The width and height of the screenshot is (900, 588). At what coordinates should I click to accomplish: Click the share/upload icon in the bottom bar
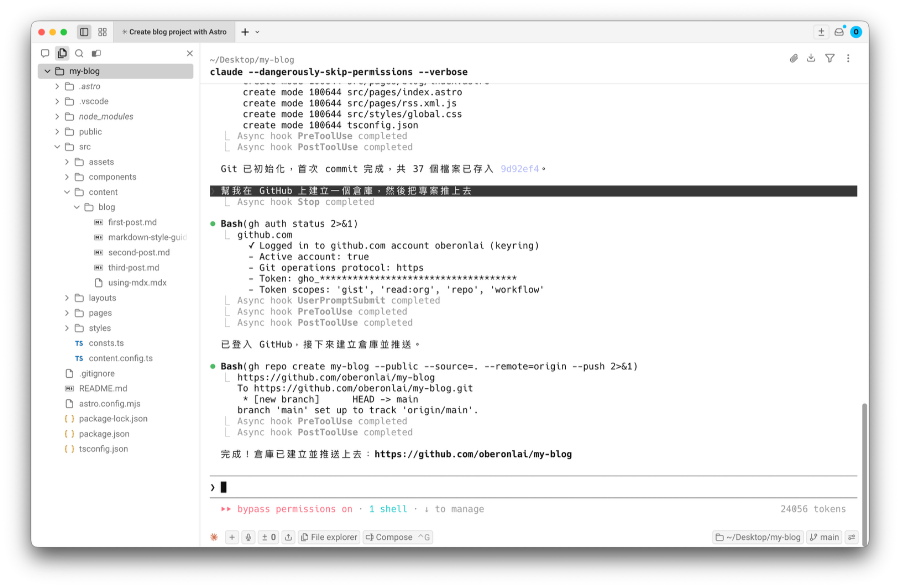[x=288, y=537]
